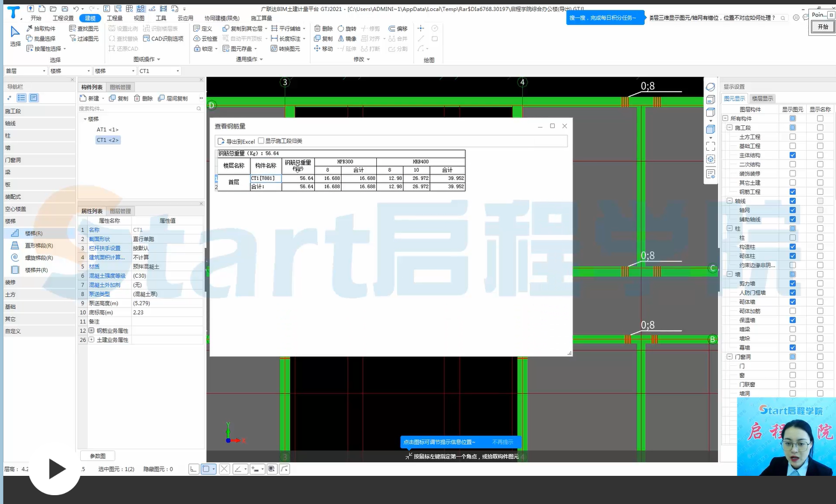Select 直形梯段(R) in navigation bar

[39, 246]
